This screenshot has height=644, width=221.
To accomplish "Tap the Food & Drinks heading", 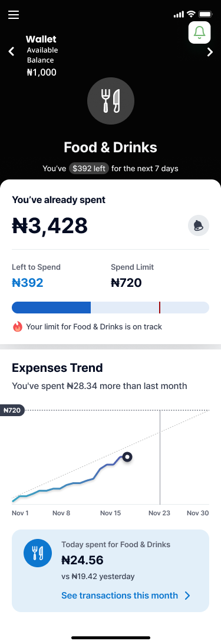I will (110, 148).
